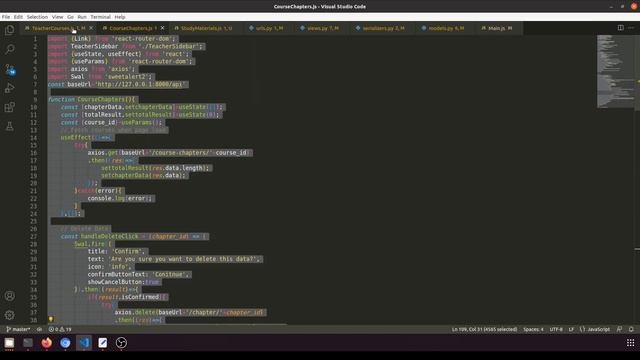
Task: Open the errors and warnings counter
Action: point(60,329)
